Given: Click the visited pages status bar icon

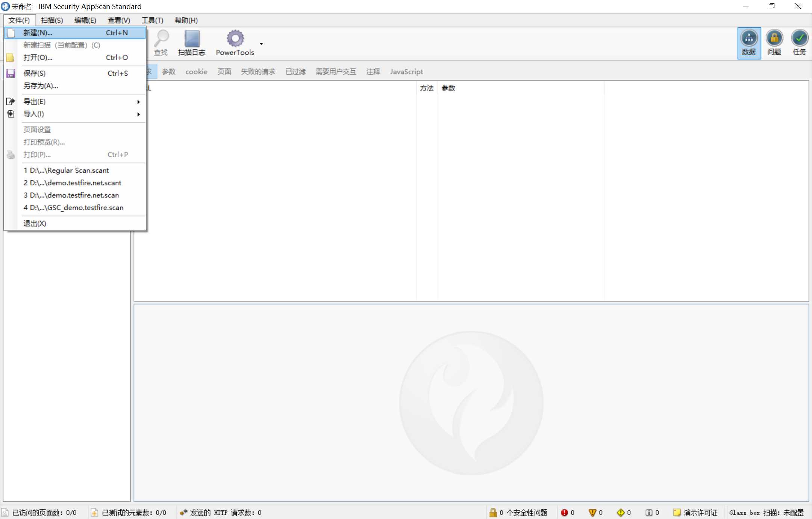Looking at the screenshot, I should click(5, 513).
